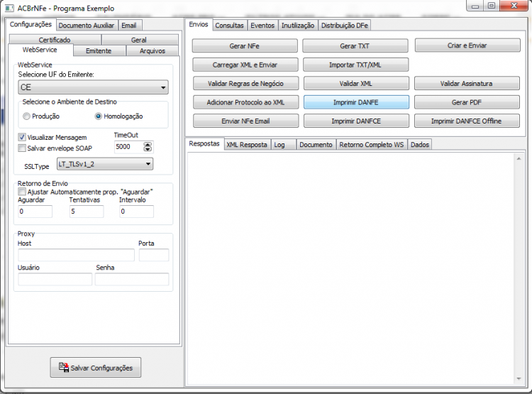Click the Tentativas input field
Viewport: 532px width, 394px height.
click(x=87, y=212)
